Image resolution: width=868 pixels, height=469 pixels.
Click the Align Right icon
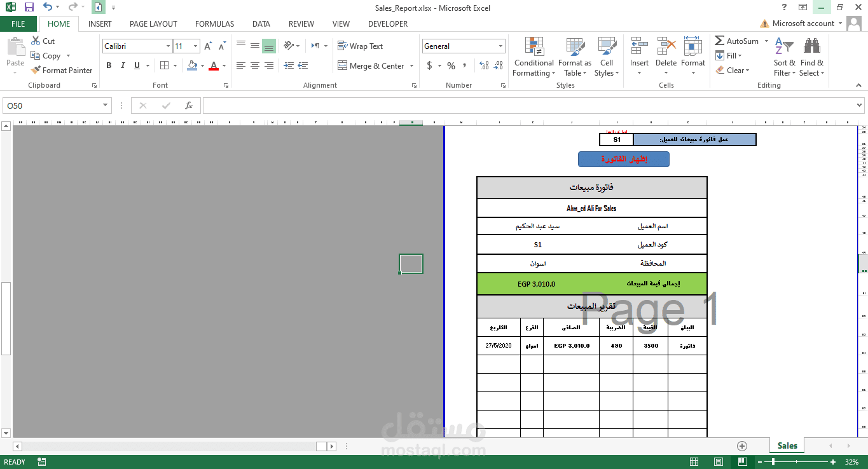click(x=269, y=65)
